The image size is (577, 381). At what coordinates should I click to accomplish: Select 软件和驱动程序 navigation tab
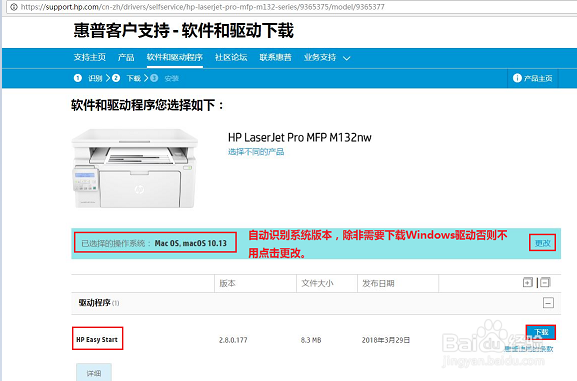pos(175,57)
